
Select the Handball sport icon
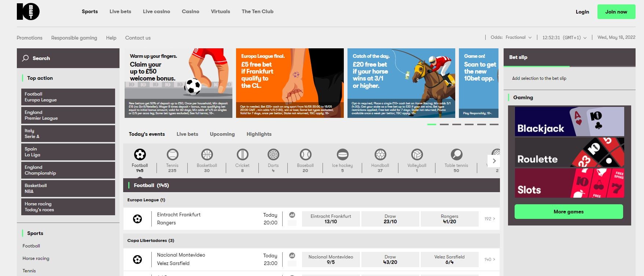point(380,154)
